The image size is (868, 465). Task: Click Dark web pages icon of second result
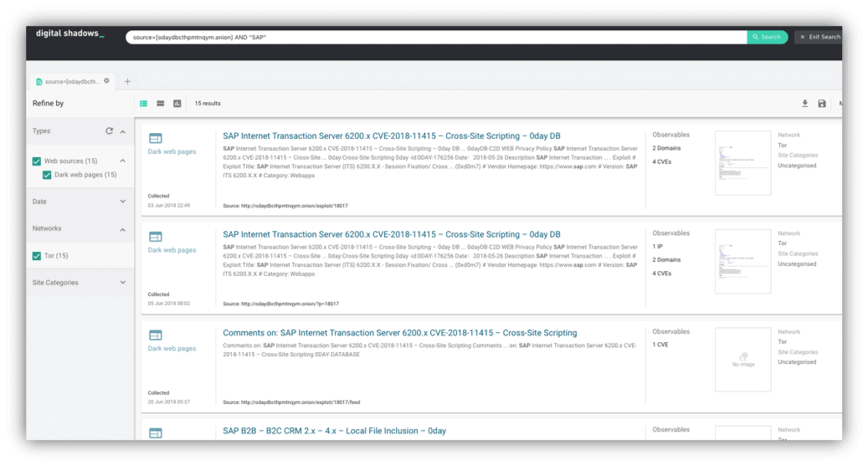tap(156, 237)
